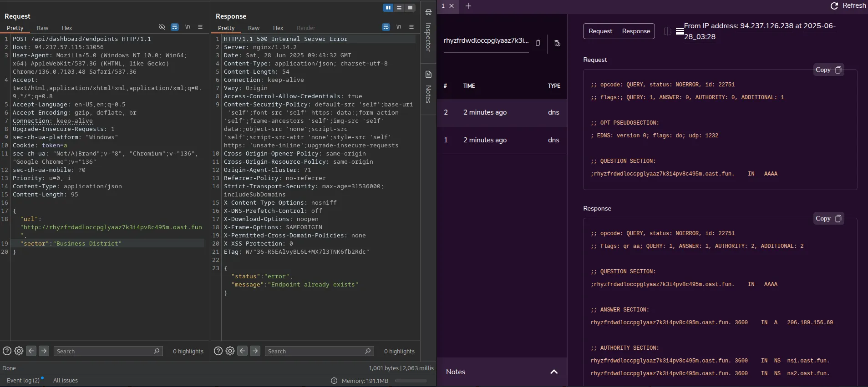Open the Notes side panel in Burp

click(428, 87)
